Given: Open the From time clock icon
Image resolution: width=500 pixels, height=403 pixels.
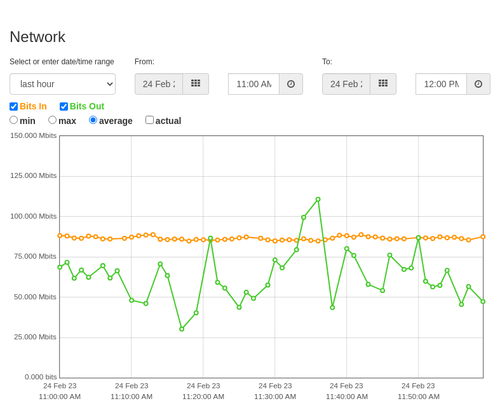Looking at the screenshot, I should point(291,84).
